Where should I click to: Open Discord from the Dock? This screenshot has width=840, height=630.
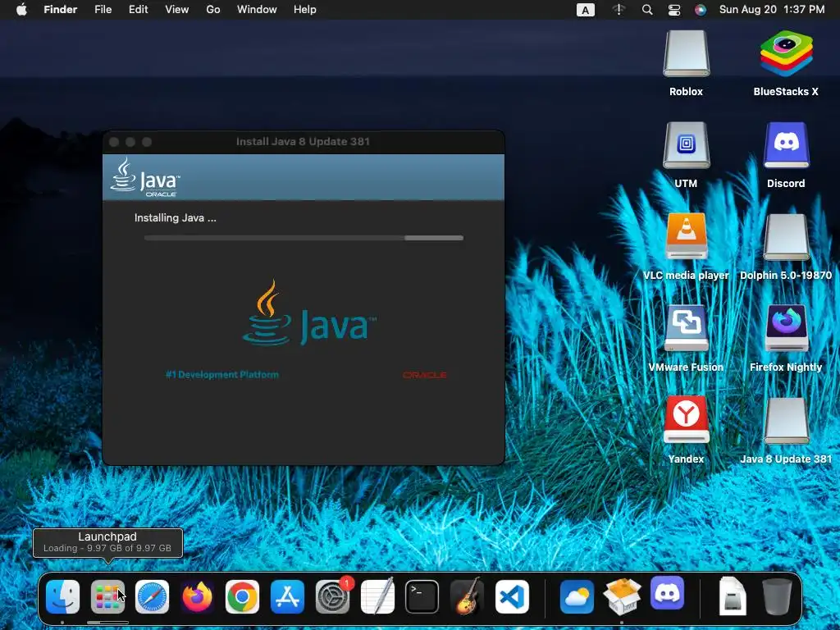[667, 594]
